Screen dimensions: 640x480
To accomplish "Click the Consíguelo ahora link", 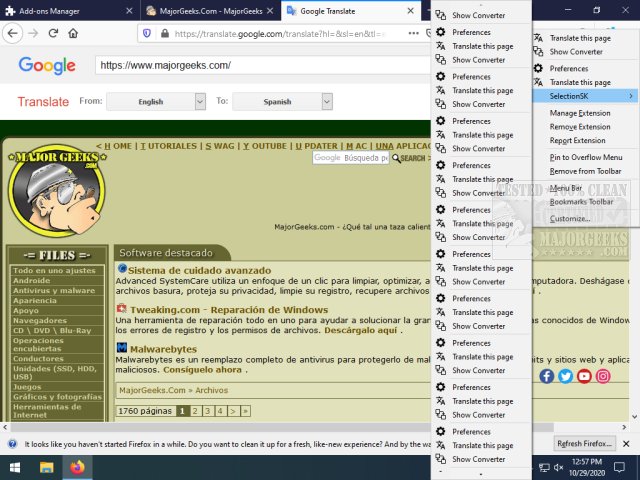I will pos(202,370).
